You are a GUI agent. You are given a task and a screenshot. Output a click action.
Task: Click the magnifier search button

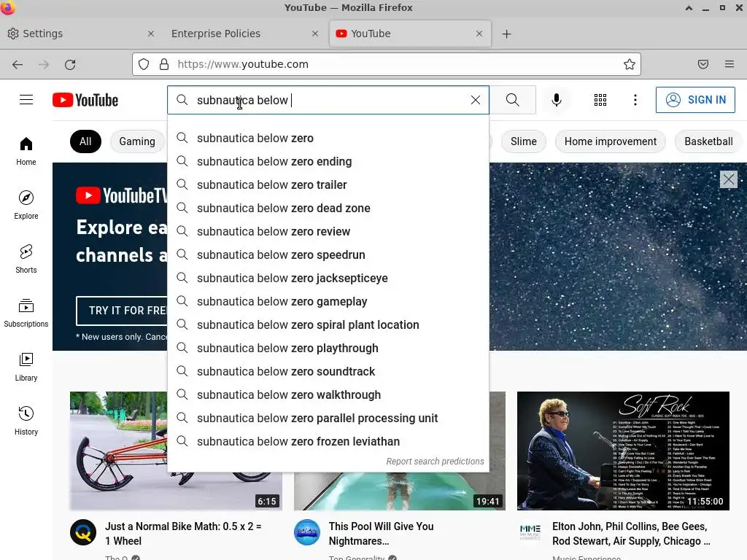pyautogui.click(x=513, y=100)
